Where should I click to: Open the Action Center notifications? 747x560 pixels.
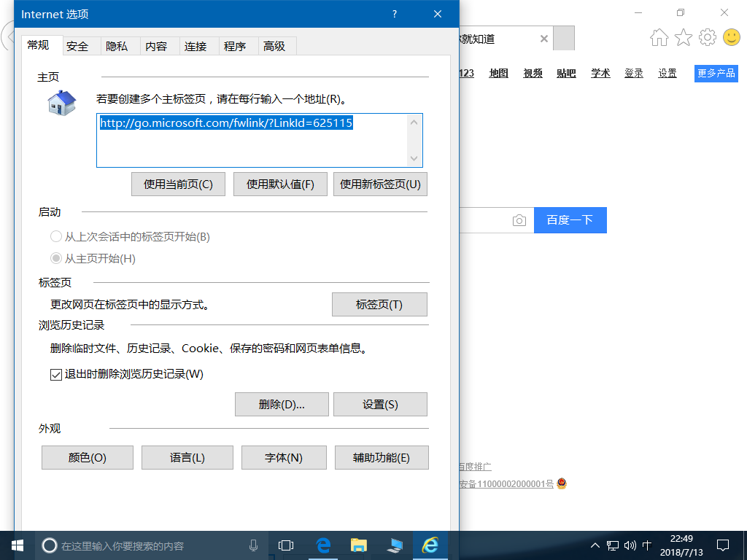tap(723, 545)
